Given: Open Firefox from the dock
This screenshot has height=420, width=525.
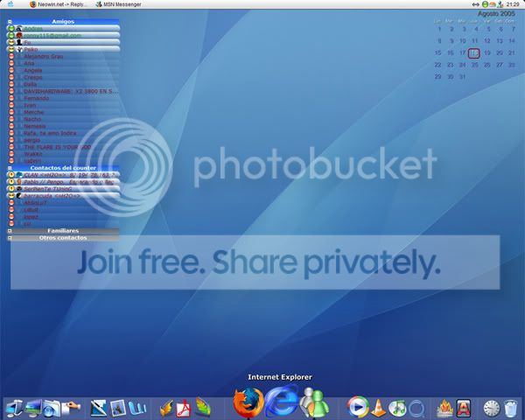Looking at the screenshot, I should coord(248,402).
